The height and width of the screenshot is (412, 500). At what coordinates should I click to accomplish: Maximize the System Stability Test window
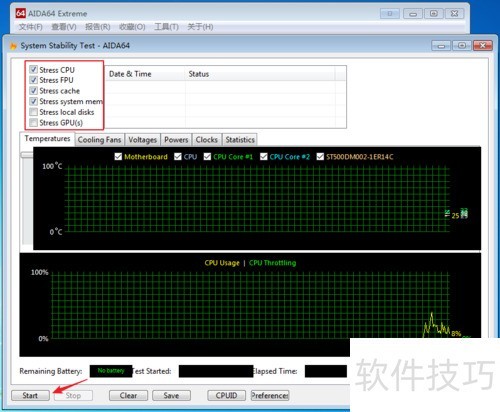pyautogui.click(x=462, y=45)
